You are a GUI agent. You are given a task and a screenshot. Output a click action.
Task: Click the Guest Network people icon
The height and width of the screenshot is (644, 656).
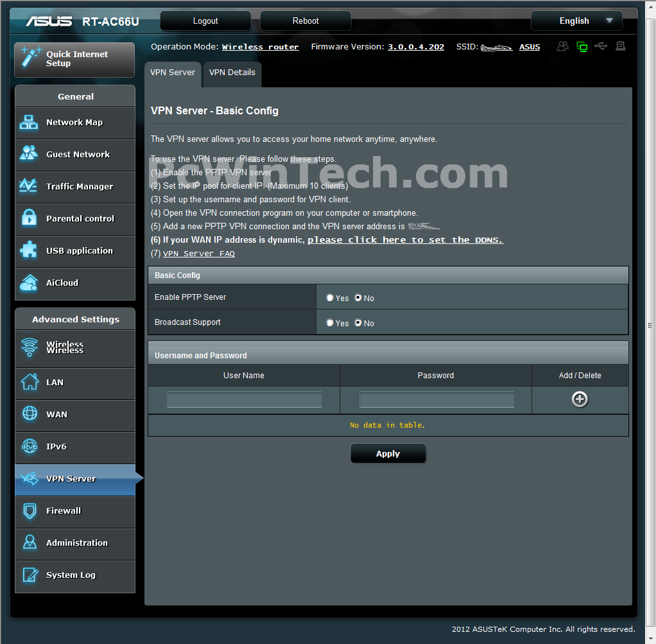coord(29,153)
